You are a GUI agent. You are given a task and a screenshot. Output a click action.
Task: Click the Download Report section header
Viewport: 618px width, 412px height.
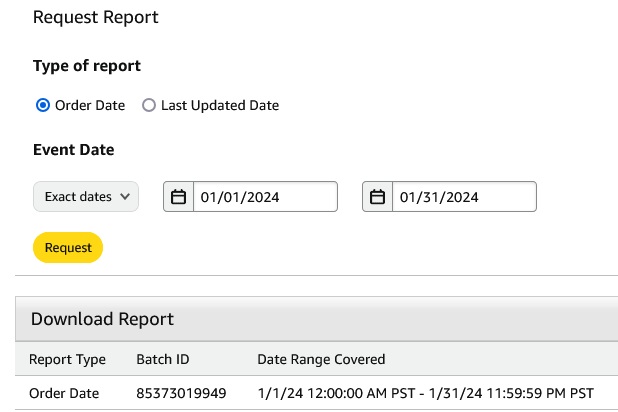click(102, 319)
